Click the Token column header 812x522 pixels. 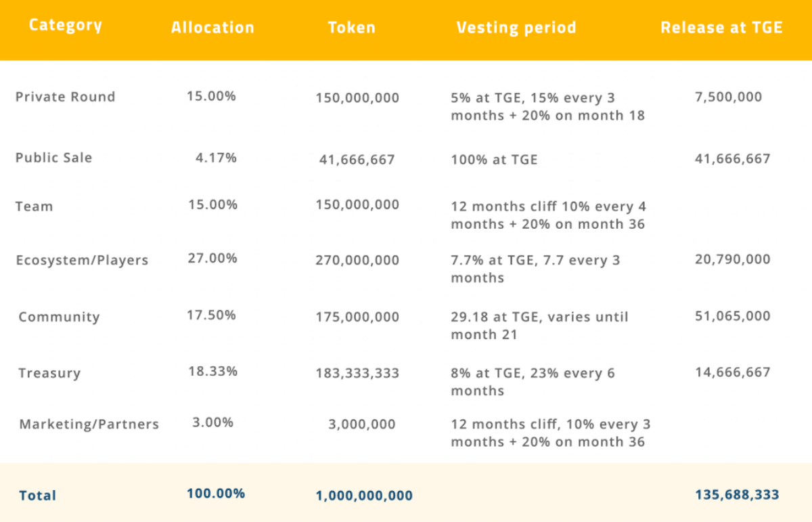[x=351, y=28]
